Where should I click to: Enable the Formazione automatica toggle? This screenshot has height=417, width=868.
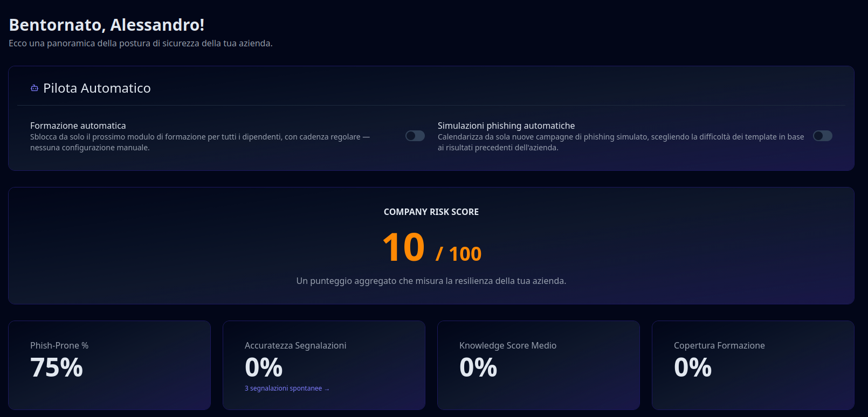pos(415,136)
